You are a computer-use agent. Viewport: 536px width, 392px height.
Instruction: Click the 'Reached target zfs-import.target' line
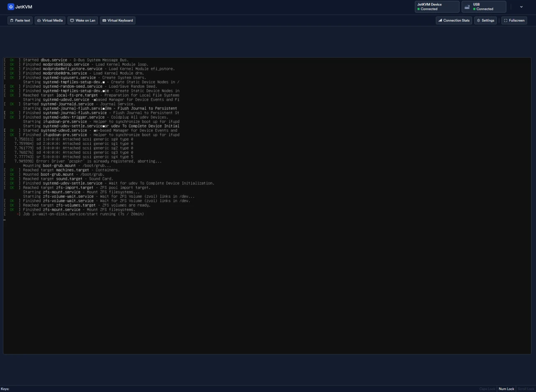(77, 187)
